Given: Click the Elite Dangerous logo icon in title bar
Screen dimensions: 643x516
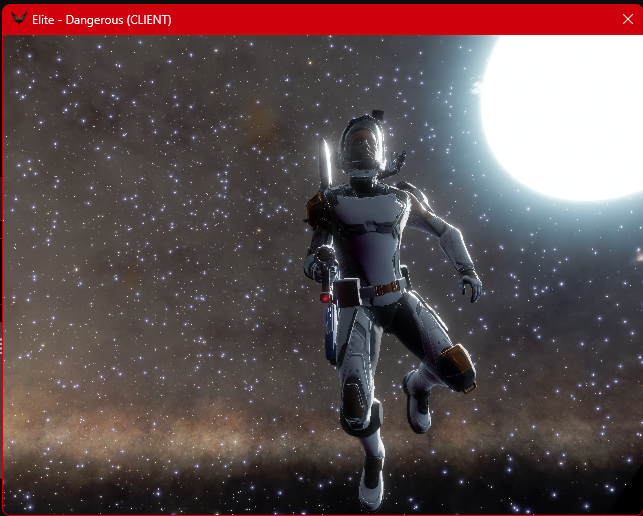Looking at the screenshot, I should click(x=19, y=18).
